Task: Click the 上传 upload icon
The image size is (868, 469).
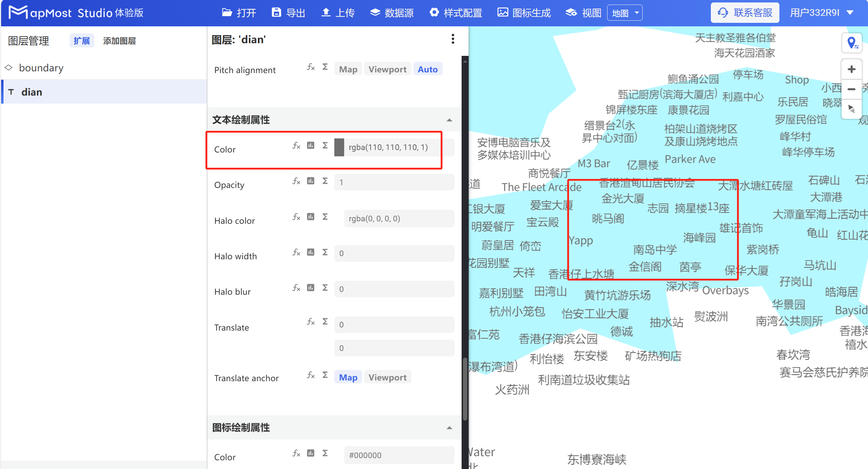Action: (x=326, y=13)
